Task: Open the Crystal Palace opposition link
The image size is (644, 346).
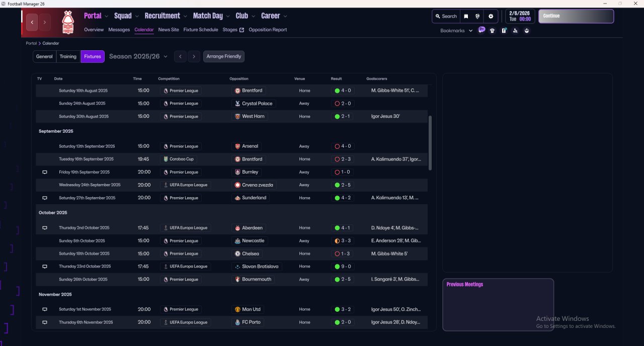Action: coord(253,104)
